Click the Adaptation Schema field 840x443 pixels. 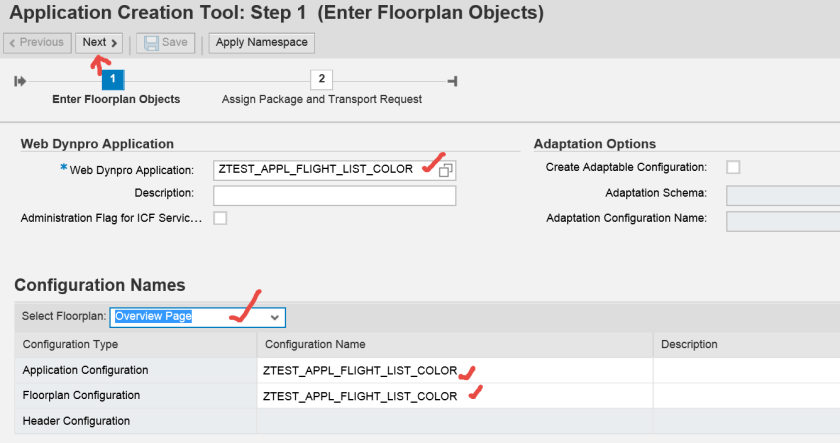click(783, 194)
